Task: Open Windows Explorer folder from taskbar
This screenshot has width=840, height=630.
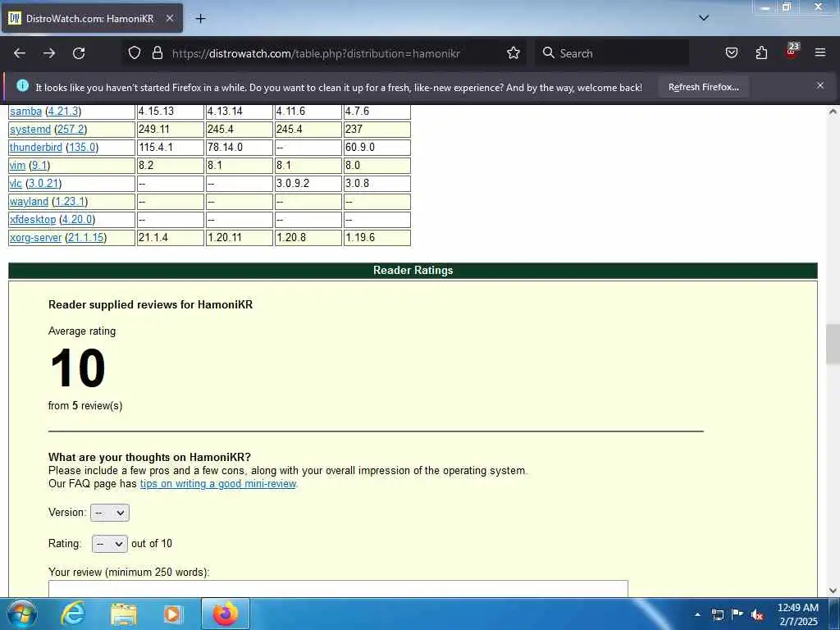Action: pos(124,614)
